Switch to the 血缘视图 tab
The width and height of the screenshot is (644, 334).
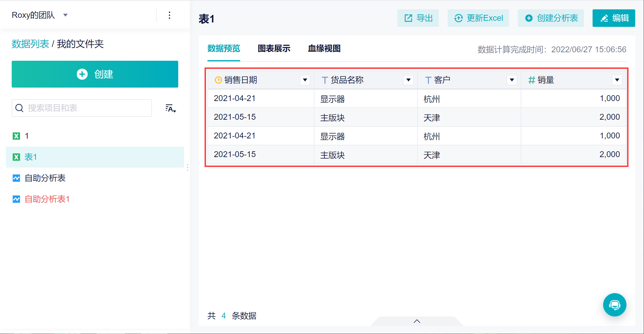point(324,48)
